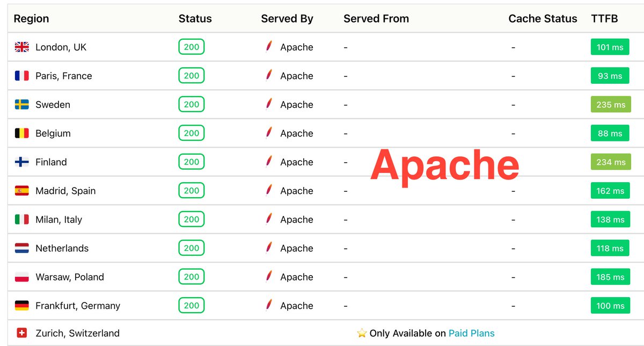Click the Region column header
644x346 pixels.
(31, 19)
